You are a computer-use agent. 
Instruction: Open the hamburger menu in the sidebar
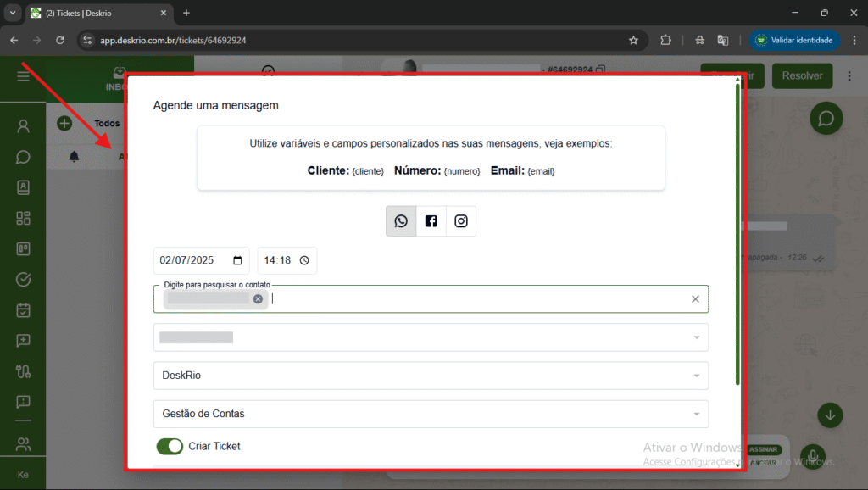[23, 76]
